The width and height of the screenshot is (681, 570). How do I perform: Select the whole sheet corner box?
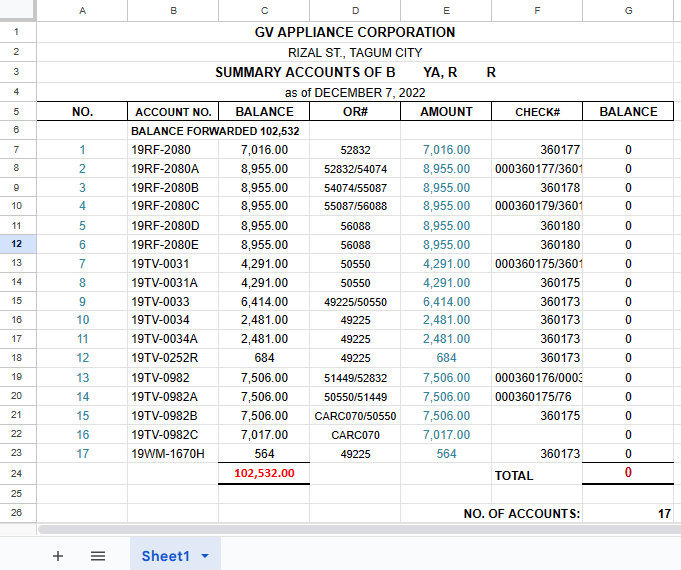tap(18, 10)
